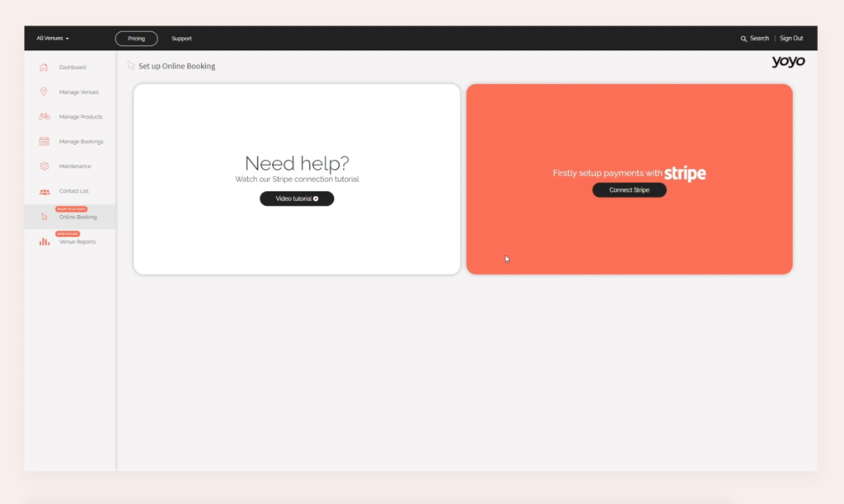This screenshot has width=844, height=504.
Task: Click the Dashboard home icon
Action: pyautogui.click(x=44, y=68)
